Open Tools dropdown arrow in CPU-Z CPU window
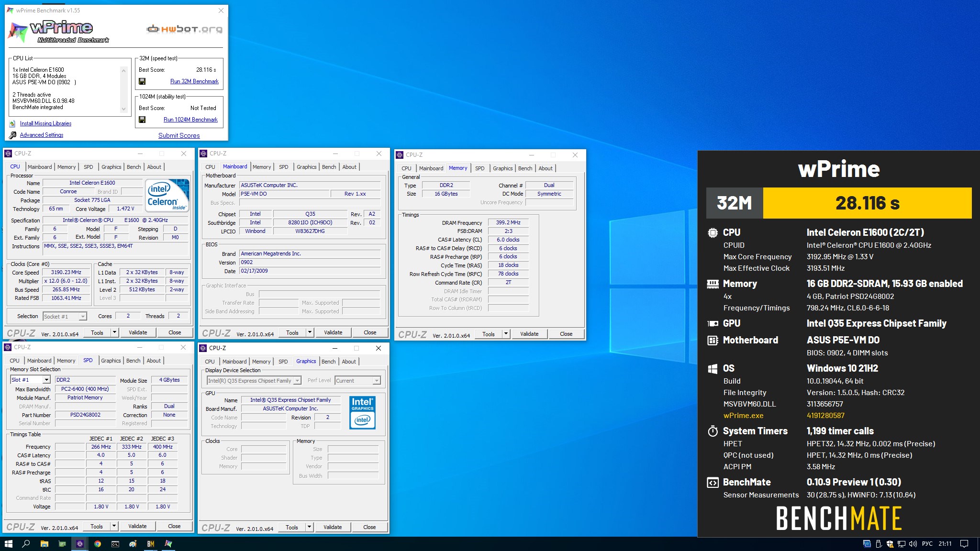The image size is (980, 551). pyautogui.click(x=114, y=332)
